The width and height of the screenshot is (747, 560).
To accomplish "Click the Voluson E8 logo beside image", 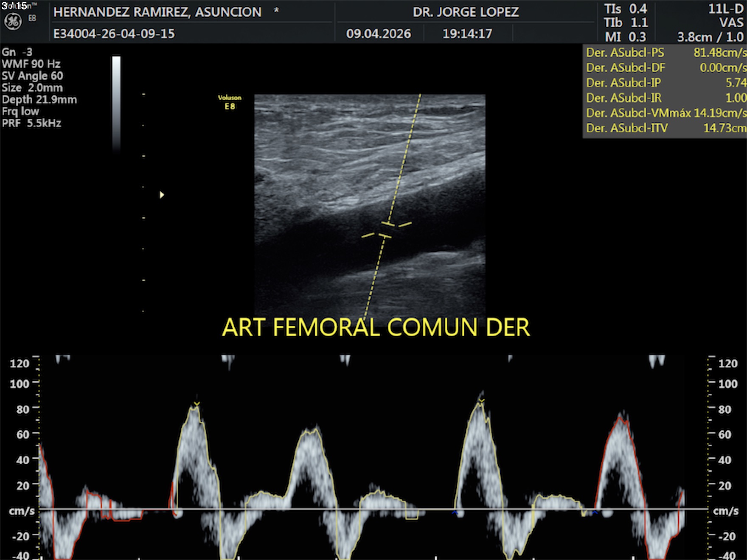I will (x=230, y=102).
